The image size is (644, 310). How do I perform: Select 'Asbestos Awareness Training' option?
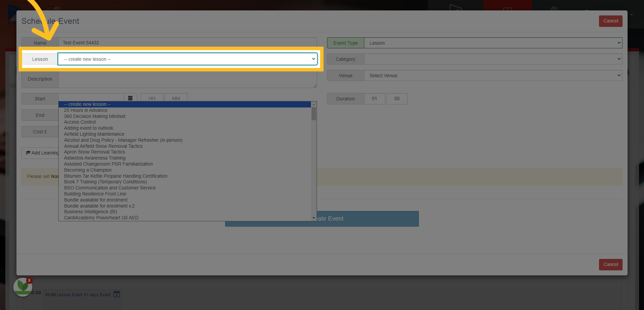[185, 158]
